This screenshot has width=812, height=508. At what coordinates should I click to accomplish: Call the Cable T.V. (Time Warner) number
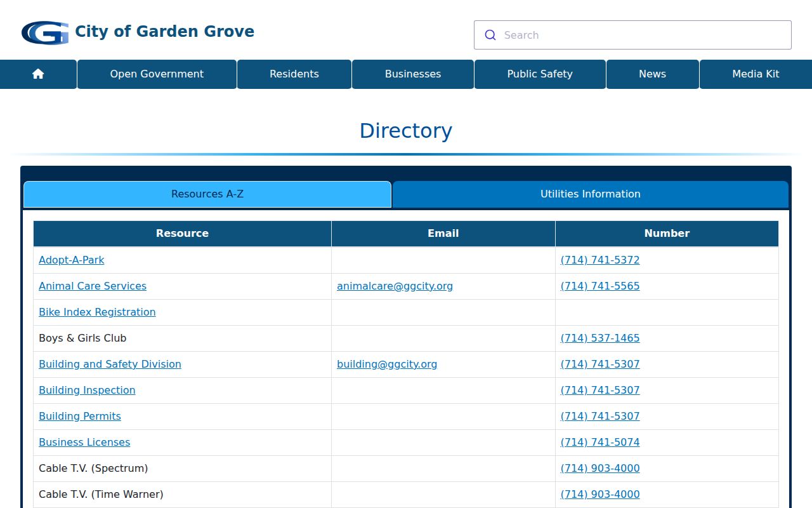(x=600, y=494)
